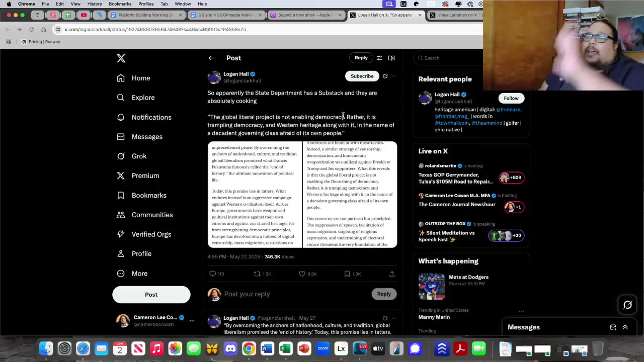
Task: Switch to Platform Building Working Doc tab
Action: point(145,15)
